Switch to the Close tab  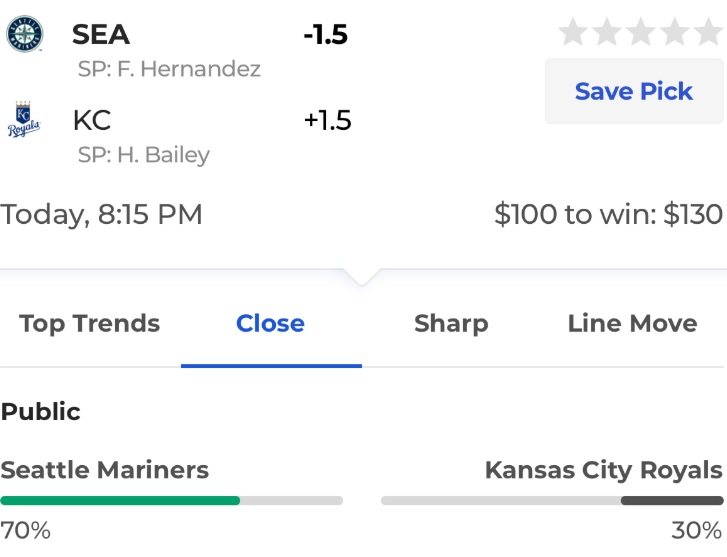click(270, 323)
